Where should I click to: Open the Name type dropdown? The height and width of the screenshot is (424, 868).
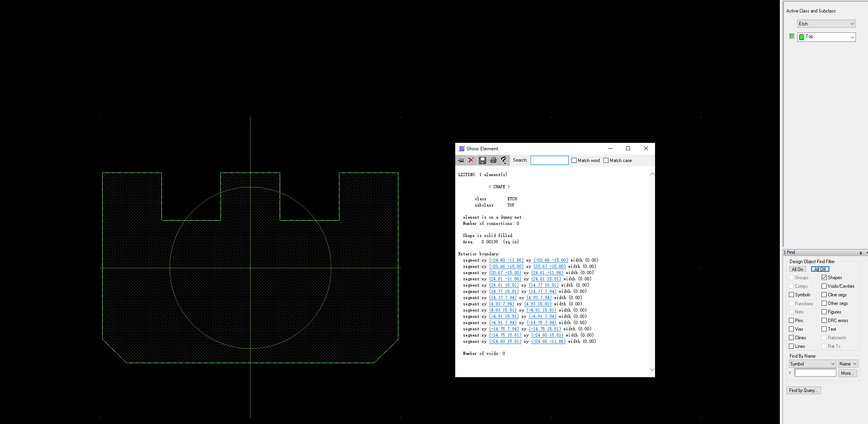point(848,364)
